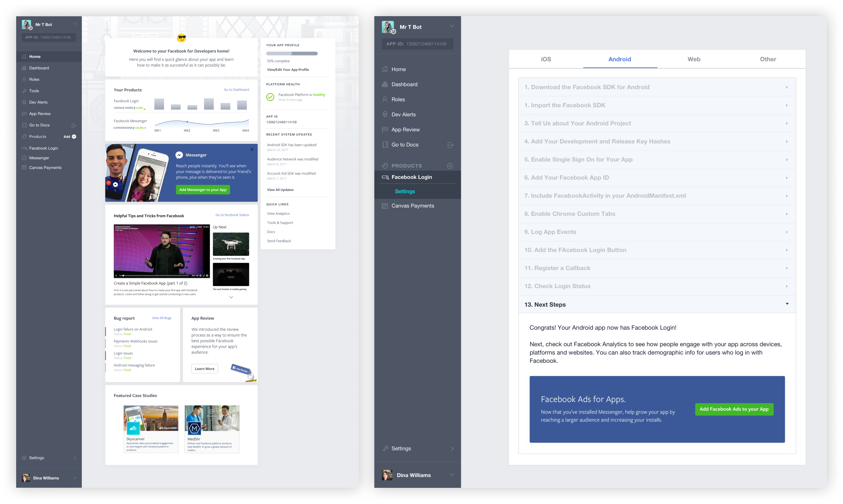
Task: Open the Skyscanner case study thumbnail
Action: click(151, 418)
